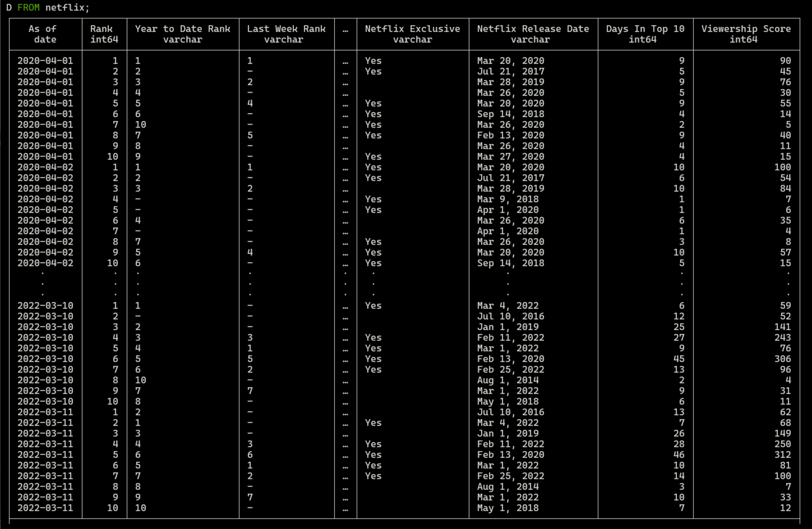812x529 pixels.
Task: Click Viewership Score value 84
Action: (x=785, y=189)
